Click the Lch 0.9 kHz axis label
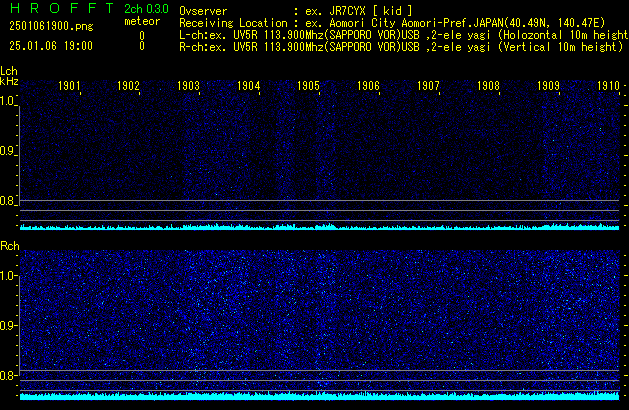Image resolution: width=629 pixels, height=410 pixels. point(7,151)
